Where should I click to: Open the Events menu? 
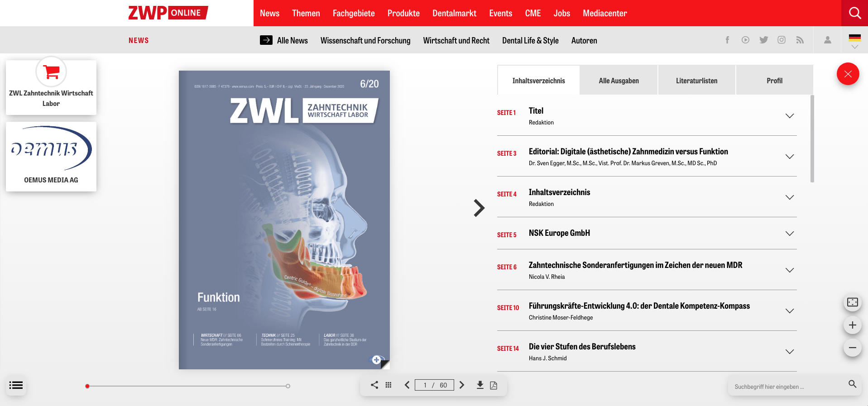click(x=500, y=13)
